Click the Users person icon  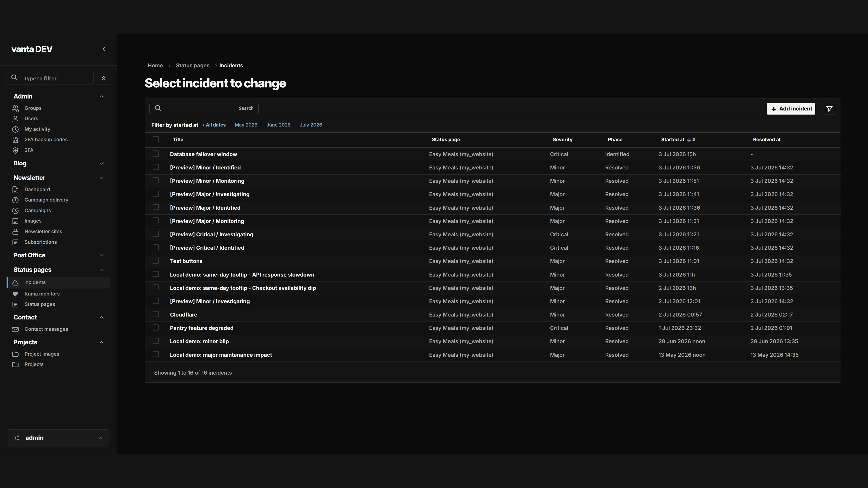pyautogui.click(x=16, y=119)
